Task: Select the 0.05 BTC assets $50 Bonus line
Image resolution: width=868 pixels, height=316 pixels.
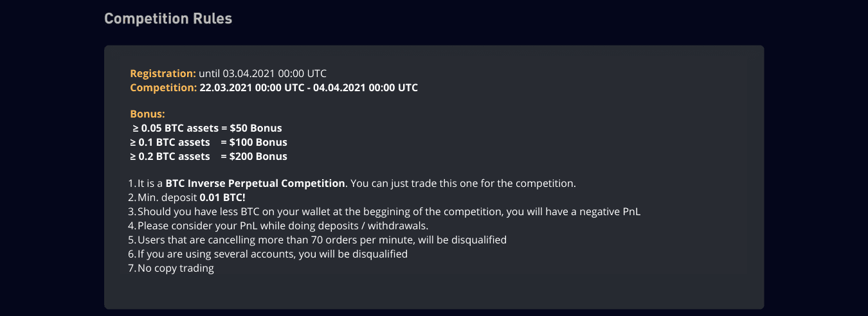Action: tap(207, 128)
